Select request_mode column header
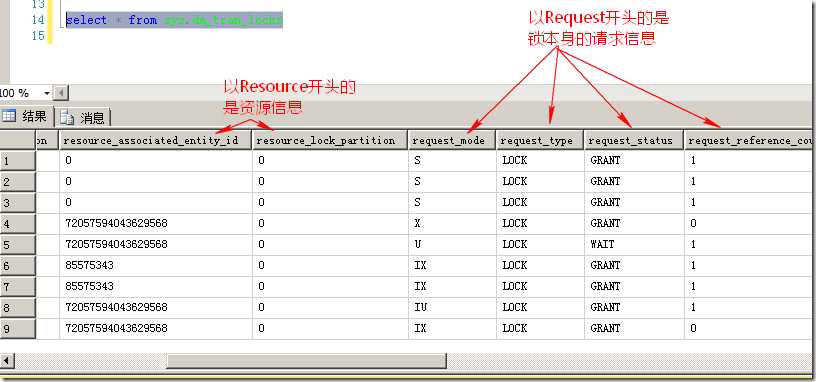The width and height of the screenshot is (816, 382). point(452,141)
